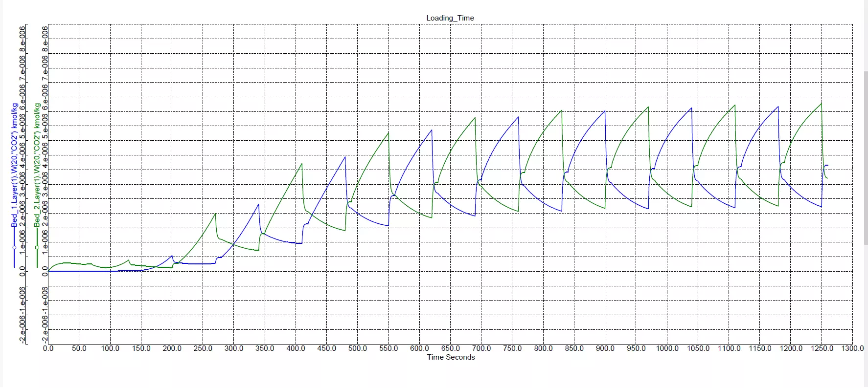Click the 1300.0 tick on the time axis

click(x=852, y=348)
